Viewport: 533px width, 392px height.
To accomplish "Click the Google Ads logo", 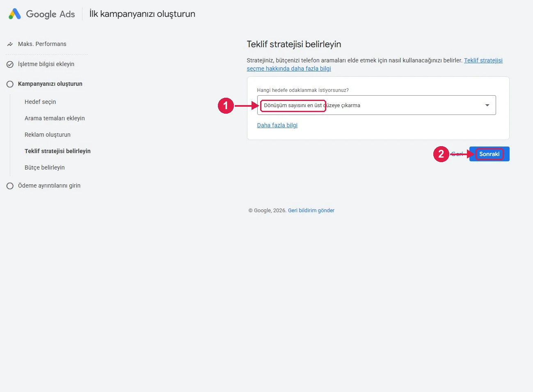I will 41,14.
